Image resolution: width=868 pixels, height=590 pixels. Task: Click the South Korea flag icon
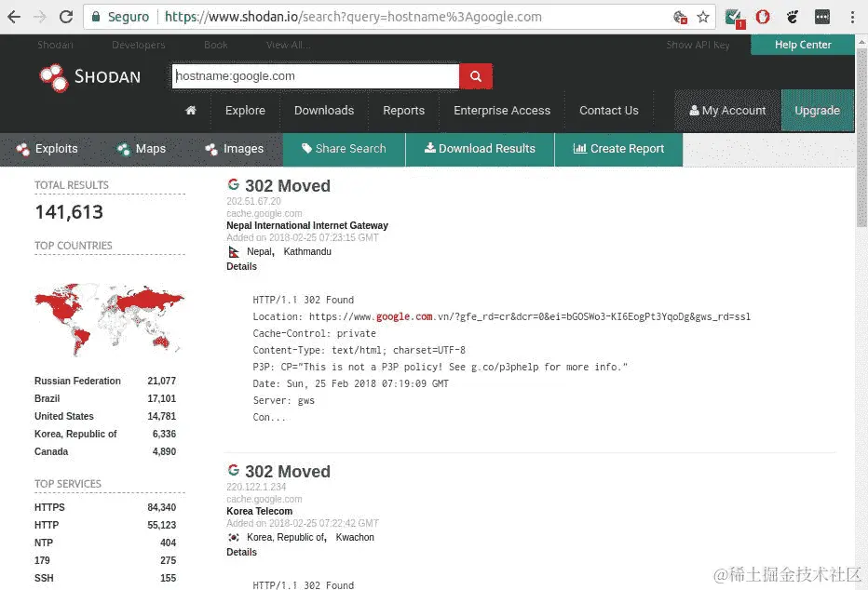coord(234,538)
